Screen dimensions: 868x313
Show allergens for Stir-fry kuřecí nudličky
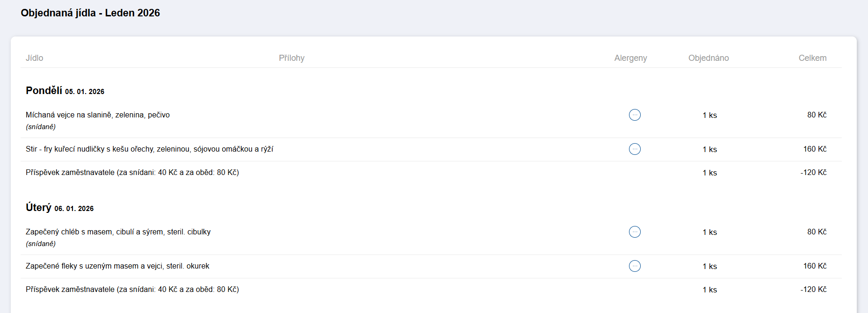(635, 149)
